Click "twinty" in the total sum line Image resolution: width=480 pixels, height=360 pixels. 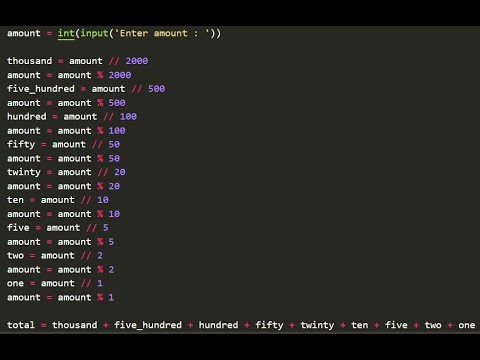pyautogui.click(x=317, y=325)
